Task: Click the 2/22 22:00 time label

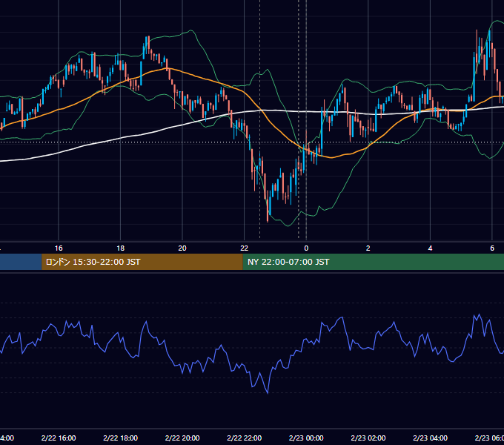Action: click(x=245, y=438)
